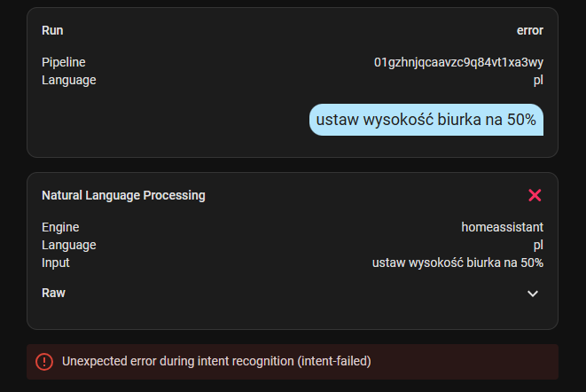Click the error status text in Run card
The width and height of the screenshot is (586, 392).
coord(530,30)
